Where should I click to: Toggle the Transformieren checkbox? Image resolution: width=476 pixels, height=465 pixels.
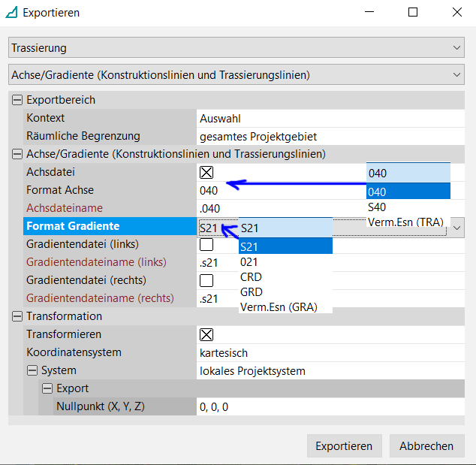tap(206, 334)
